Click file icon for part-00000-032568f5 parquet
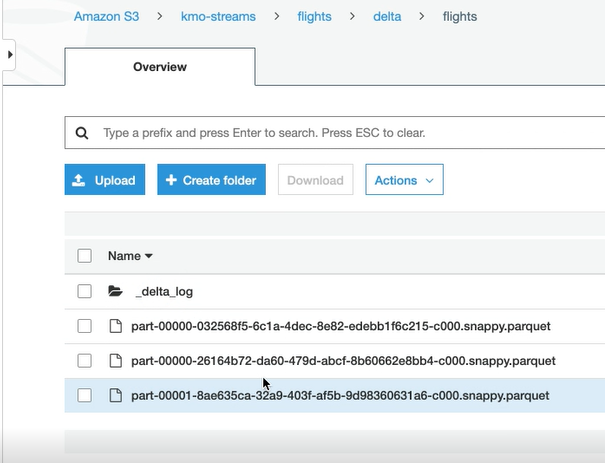 coord(115,326)
